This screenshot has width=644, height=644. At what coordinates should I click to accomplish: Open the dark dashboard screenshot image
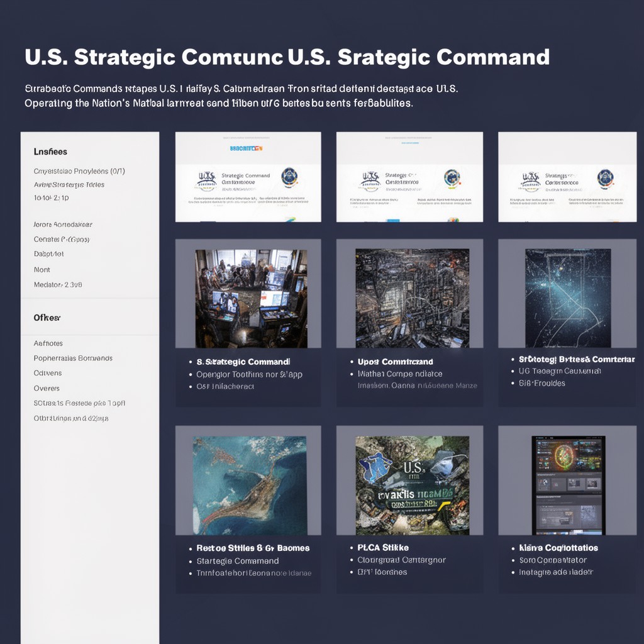point(568,486)
